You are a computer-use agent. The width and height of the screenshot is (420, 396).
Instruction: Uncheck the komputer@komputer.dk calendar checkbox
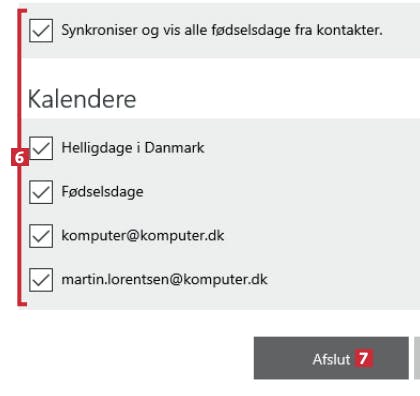[x=41, y=236]
